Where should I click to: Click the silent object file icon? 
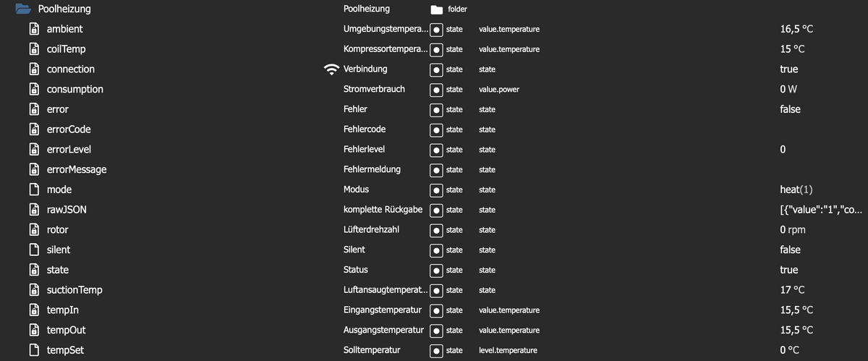pos(33,250)
